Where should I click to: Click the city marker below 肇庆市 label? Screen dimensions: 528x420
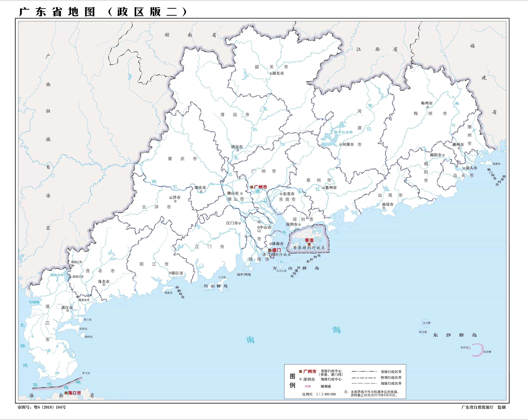[x=201, y=192]
